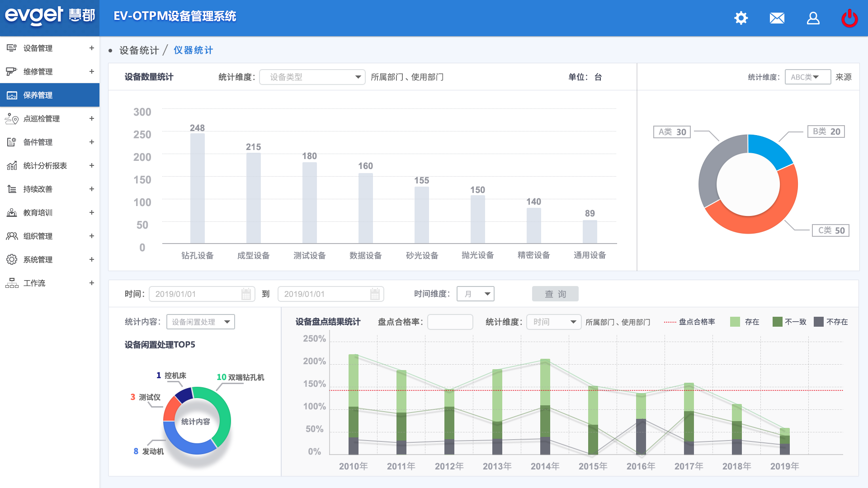
Task: Select 保养管理 in the sidebar menu
Action: [x=38, y=95]
